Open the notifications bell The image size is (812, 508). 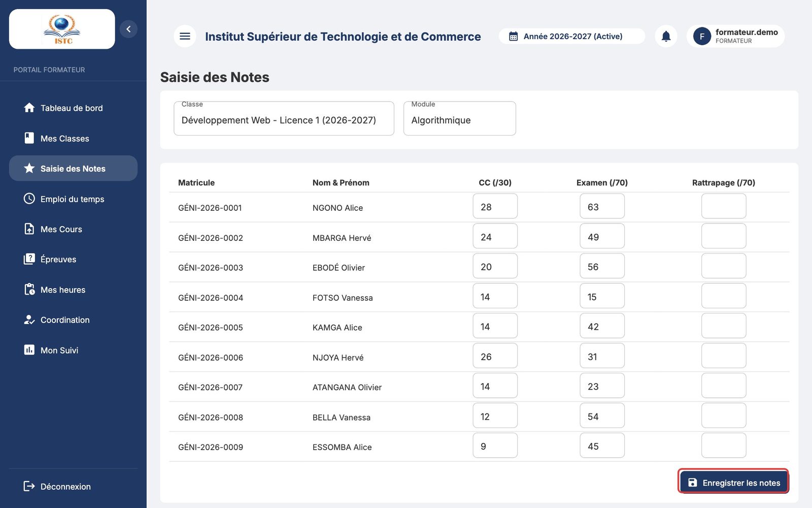(x=666, y=36)
